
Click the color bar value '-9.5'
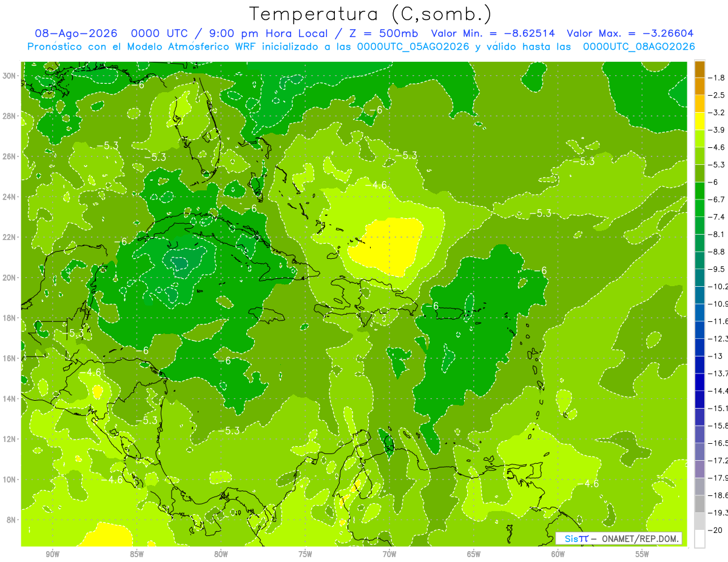[x=717, y=269]
